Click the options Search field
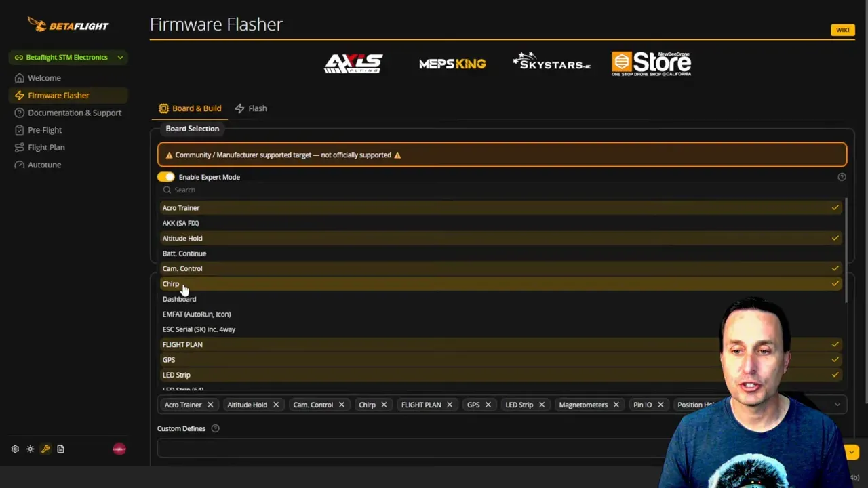This screenshot has width=868, height=488. 502,190
